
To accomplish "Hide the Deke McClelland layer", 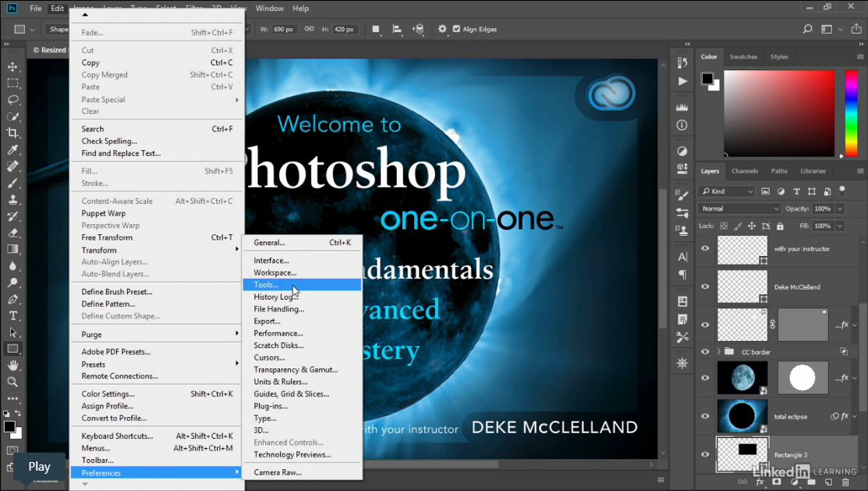I will coord(705,286).
